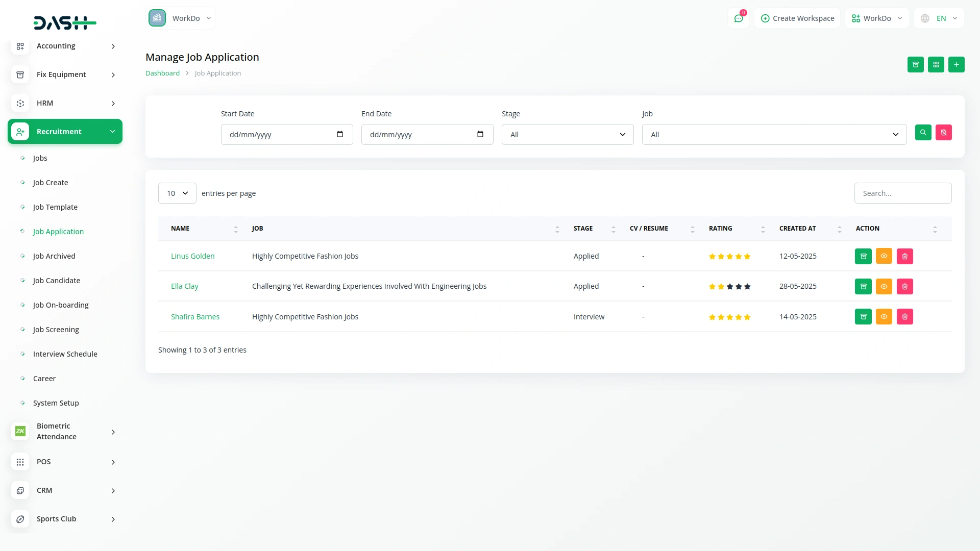This screenshot has height=551, width=980.
Task: Click the WorkDo workspace avatar icon
Action: pos(157,18)
